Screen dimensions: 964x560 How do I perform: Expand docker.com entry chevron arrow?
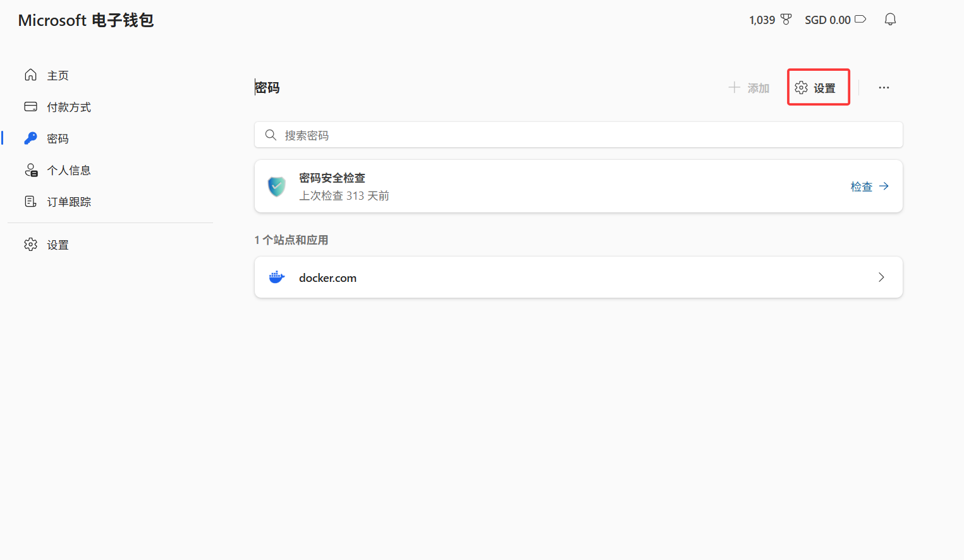click(881, 277)
